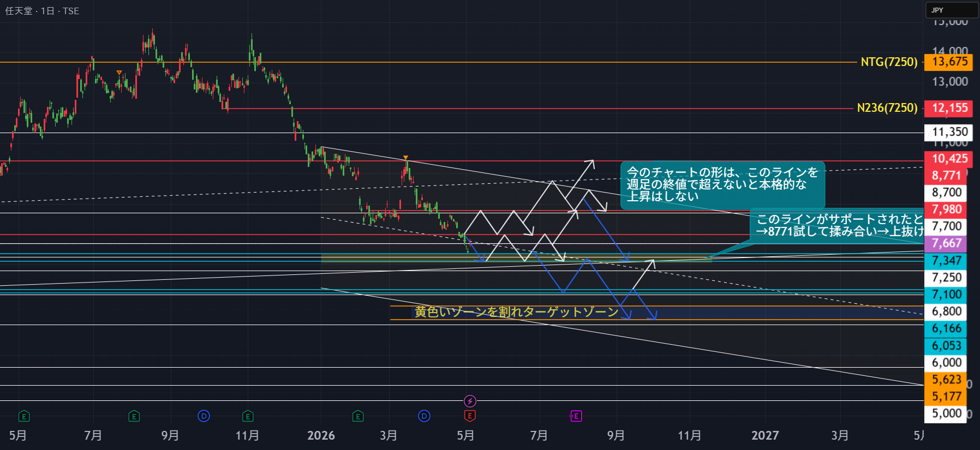The height and width of the screenshot is (450, 980).
Task: Click the orange 5,177 price label
Action: 946,397
